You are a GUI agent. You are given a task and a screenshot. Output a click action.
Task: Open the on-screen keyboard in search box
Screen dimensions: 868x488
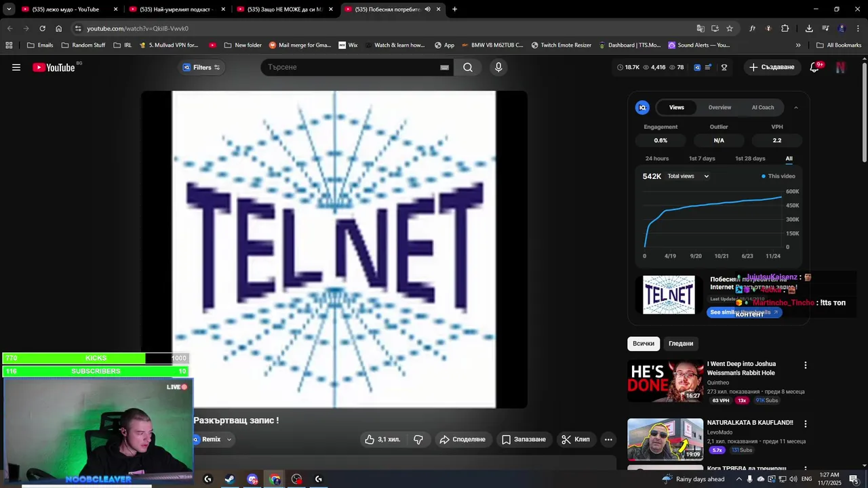pyautogui.click(x=444, y=67)
